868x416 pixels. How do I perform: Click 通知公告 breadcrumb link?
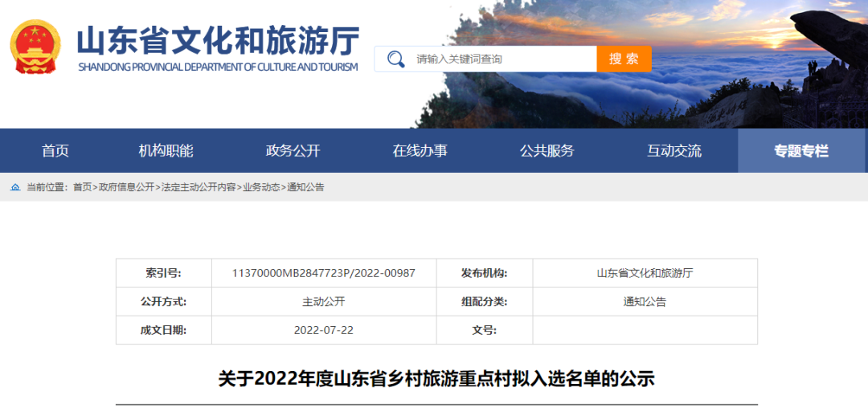tap(305, 188)
